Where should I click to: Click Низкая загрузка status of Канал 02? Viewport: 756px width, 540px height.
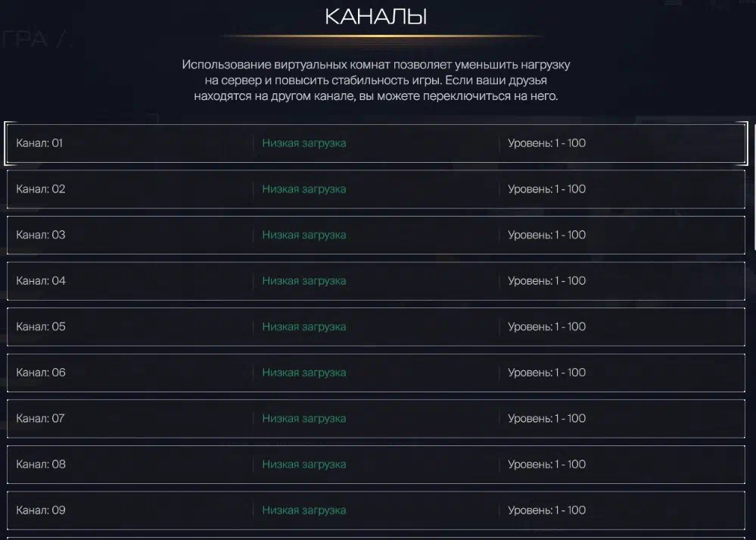[304, 189]
